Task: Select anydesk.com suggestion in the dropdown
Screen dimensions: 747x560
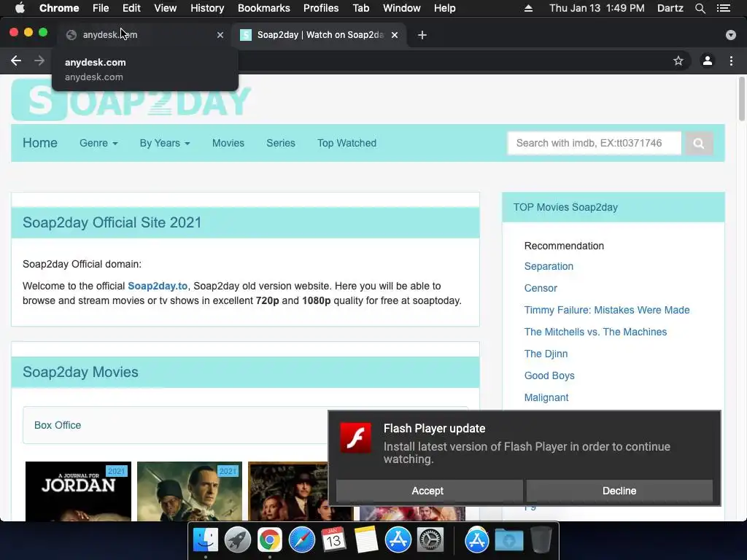Action: (145, 69)
